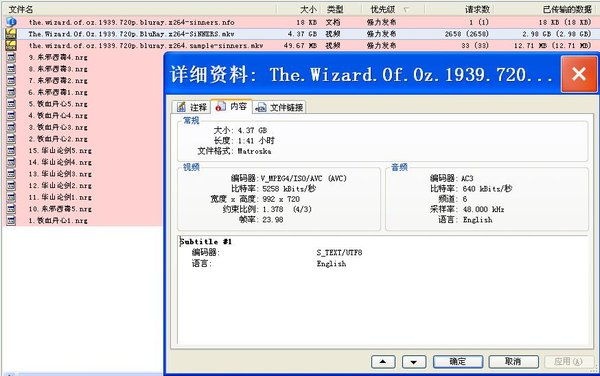Click the disc image icon beside 10. 东邪西毒5.nrg
The width and height of the screenshot is (600, 376).
tap(11, 209)
